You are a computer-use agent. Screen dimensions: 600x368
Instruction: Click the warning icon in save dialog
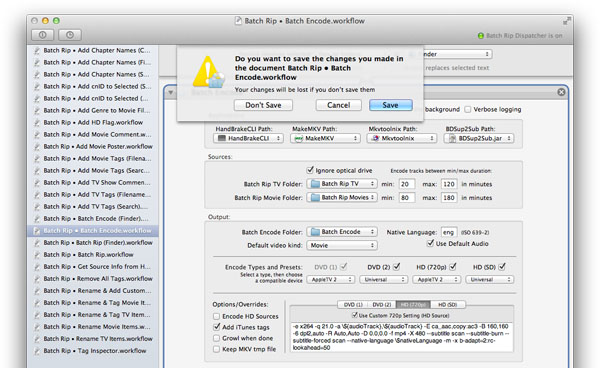[x=208, y=72]
